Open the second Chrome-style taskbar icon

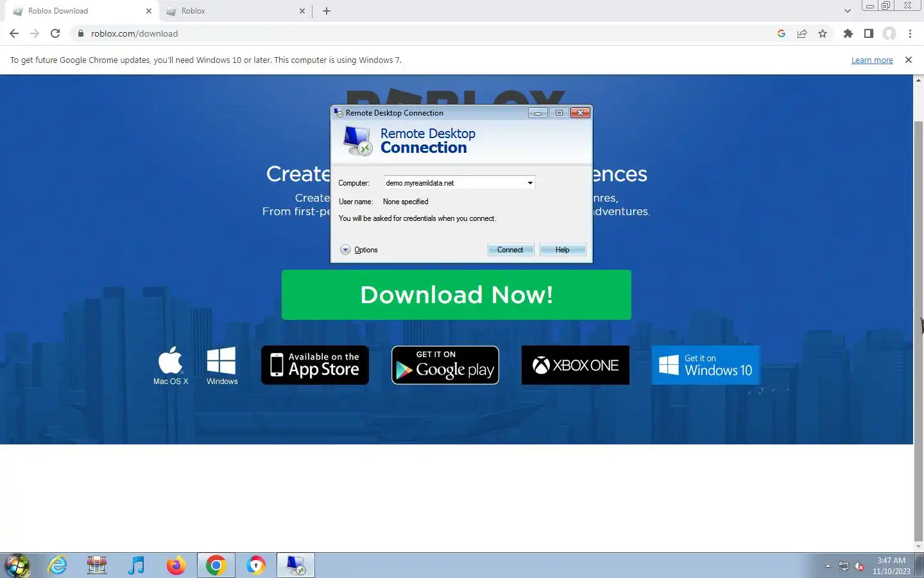point(255,565)
